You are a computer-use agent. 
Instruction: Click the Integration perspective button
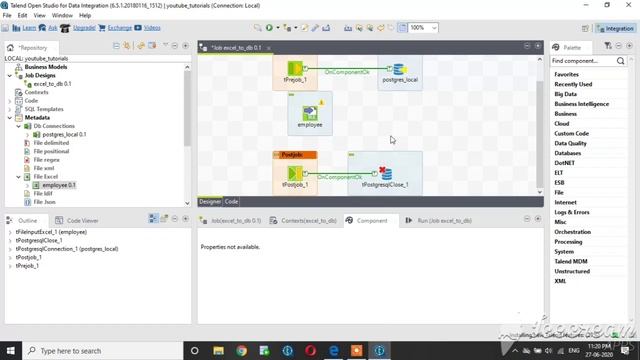point(616,28)
